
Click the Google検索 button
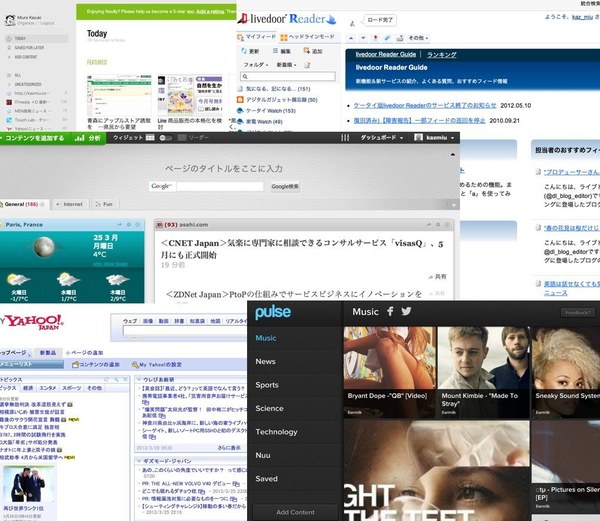(x=285, y=186)
